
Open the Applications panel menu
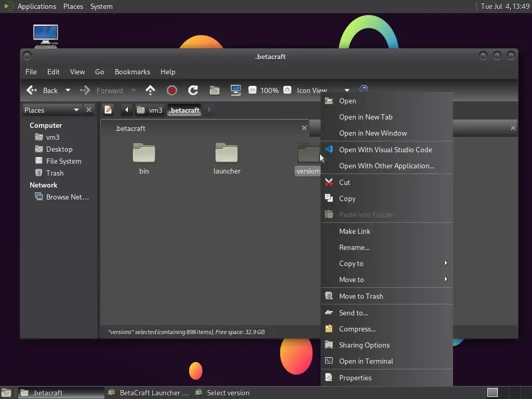coord(37,6)
